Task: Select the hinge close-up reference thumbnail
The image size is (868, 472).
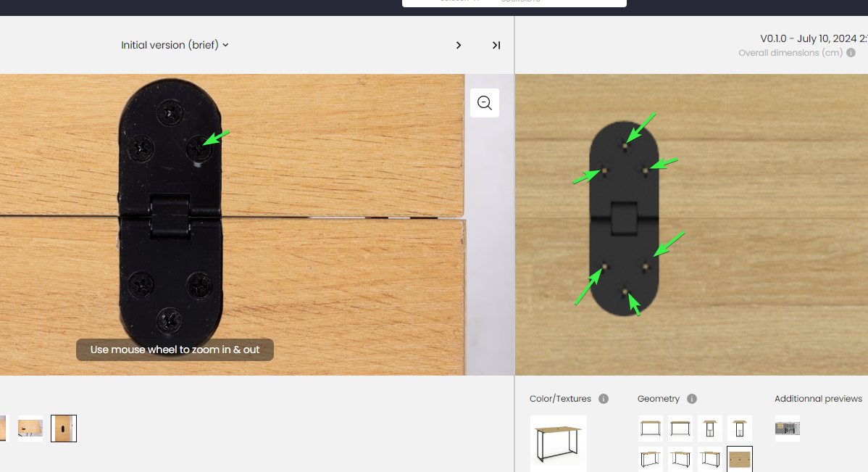Action: (x=64, y=428)
